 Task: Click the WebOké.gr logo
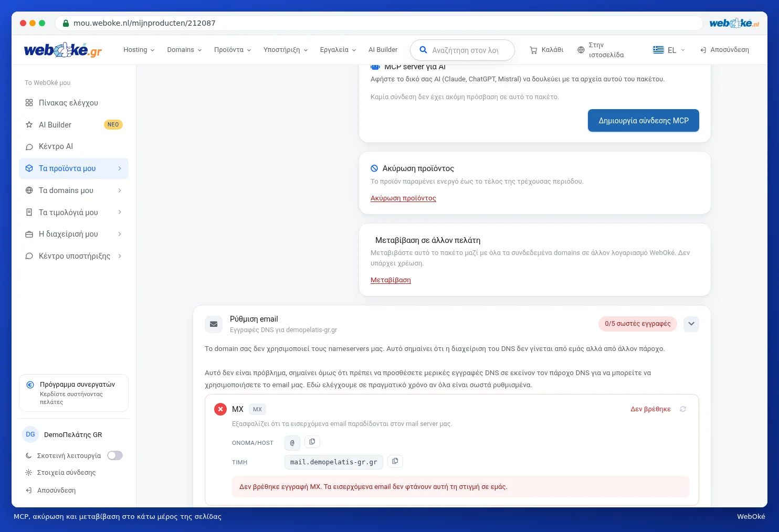pyautogui.click(x=63, y=50)
